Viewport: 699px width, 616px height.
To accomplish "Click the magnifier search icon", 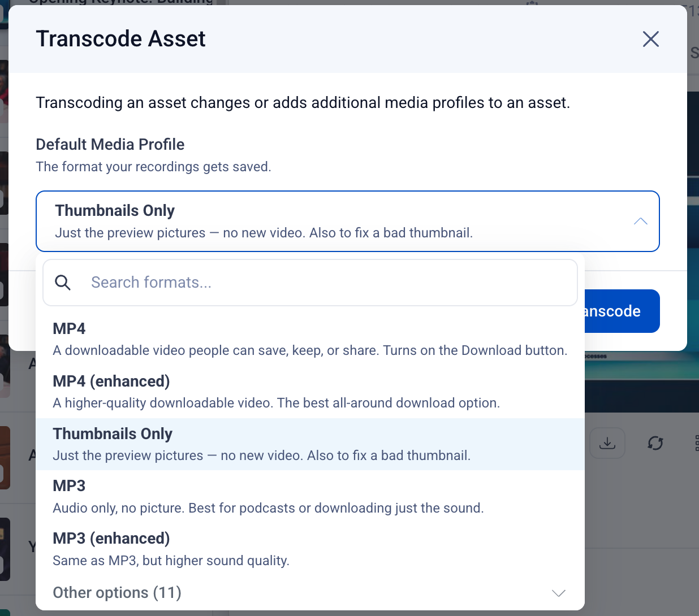I will coord(63,283).
